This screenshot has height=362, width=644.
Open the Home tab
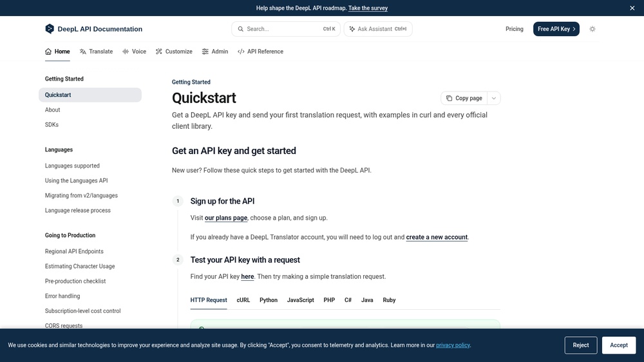pos(57,52)
